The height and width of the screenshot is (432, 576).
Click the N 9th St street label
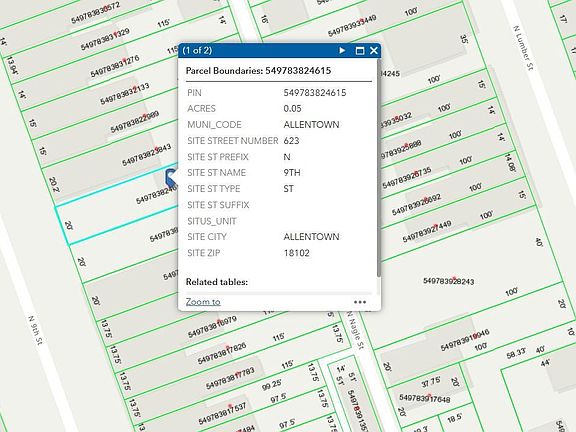[x=36, y=330]
